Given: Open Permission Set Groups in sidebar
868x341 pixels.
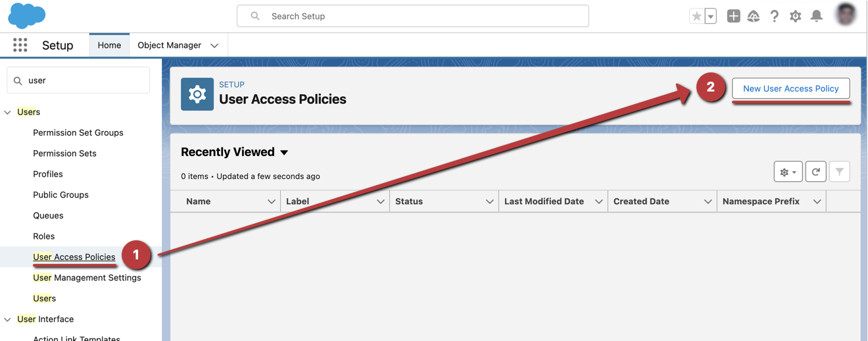Looking at the screenshot, I should (x=78, y=132).
